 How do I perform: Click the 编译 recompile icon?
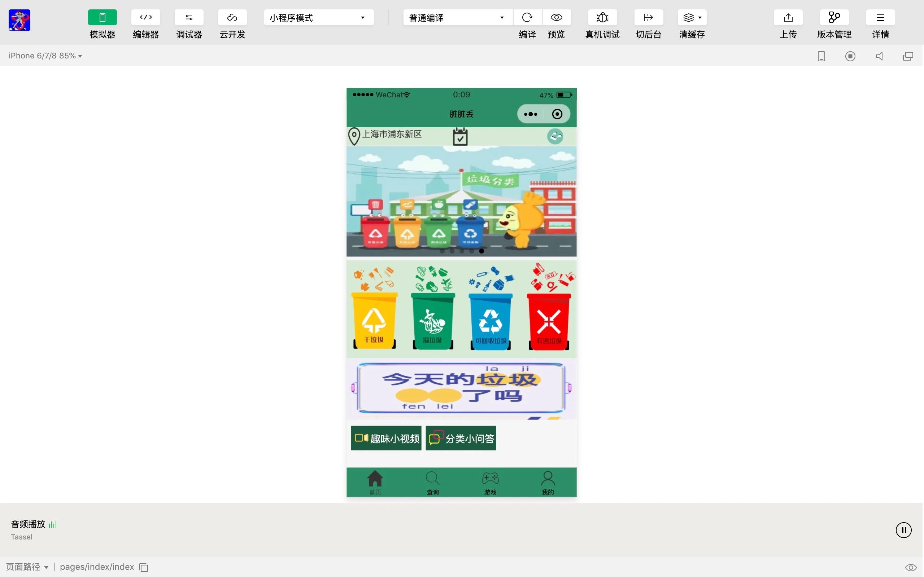click(x=527, y=18)
